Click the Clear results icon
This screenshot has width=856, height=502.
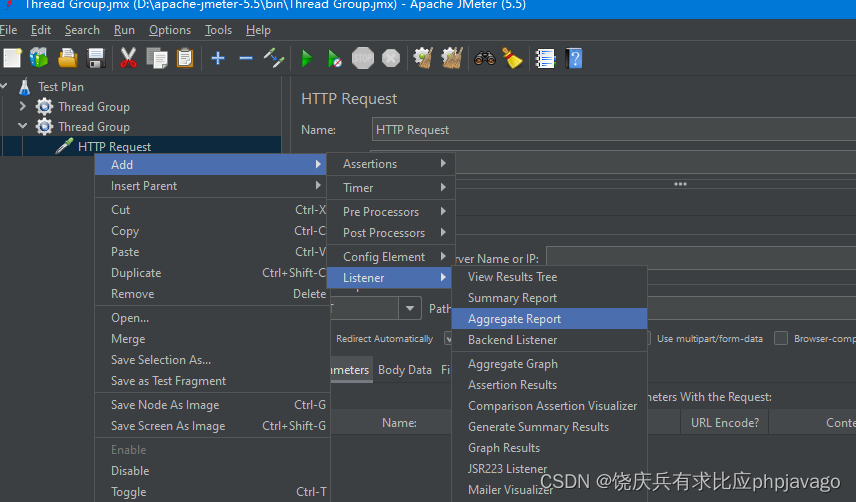point(423,58)
